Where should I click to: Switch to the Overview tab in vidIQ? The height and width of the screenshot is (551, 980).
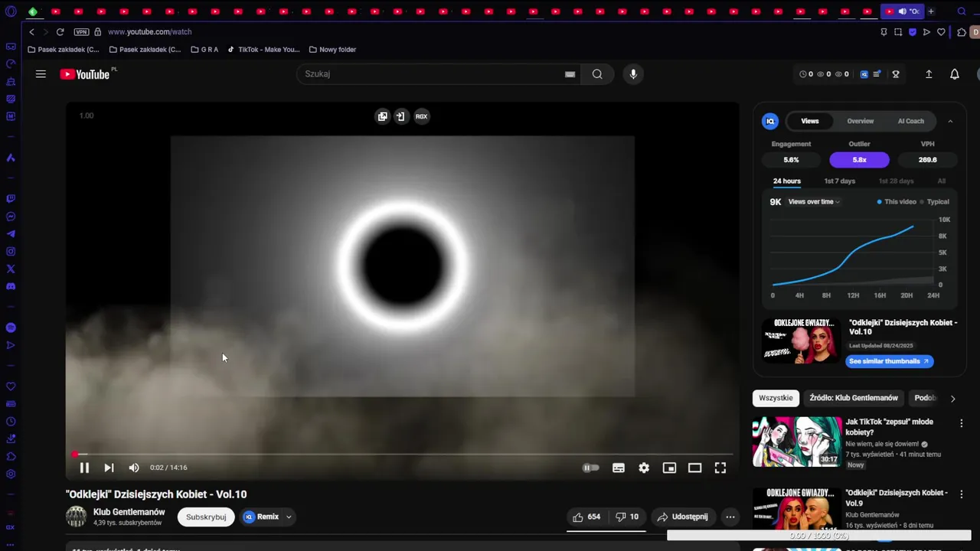[860, 121]
